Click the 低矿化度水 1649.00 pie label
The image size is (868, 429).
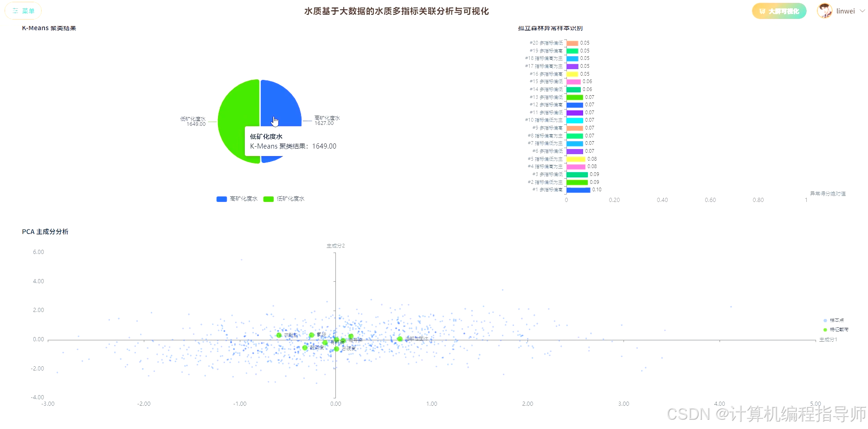(193, 122)
